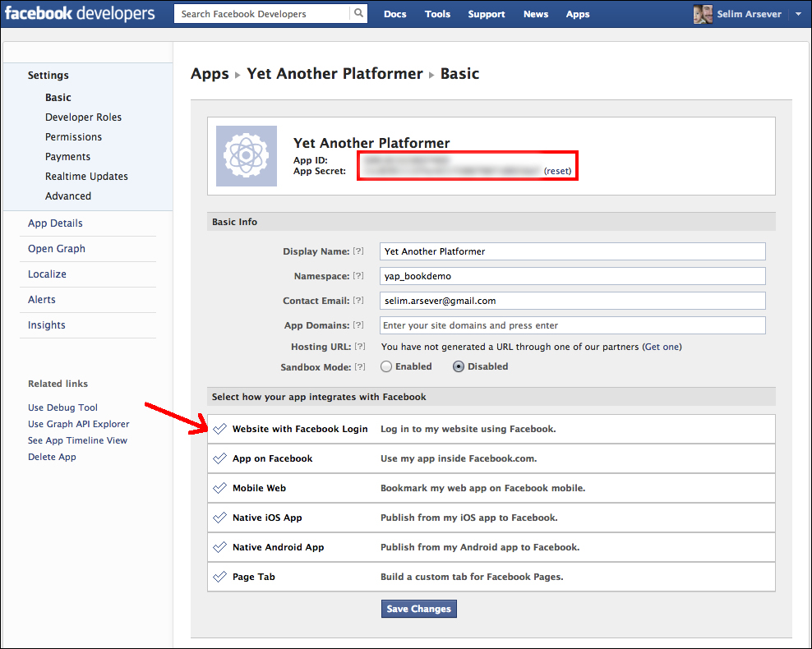This screenshot has height=649, width=812.
Task: Click the Yet Another Platformer app icon
Action: 247,156
